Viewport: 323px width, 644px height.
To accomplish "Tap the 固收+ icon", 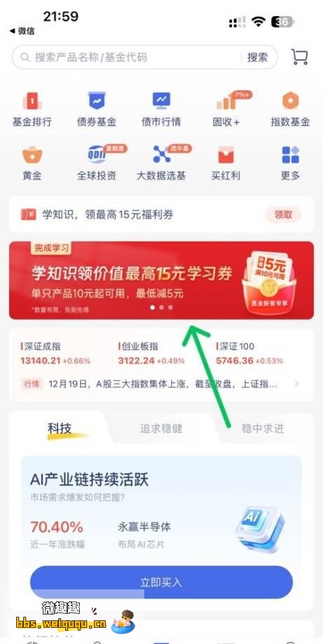I will [x=226, y=101].
